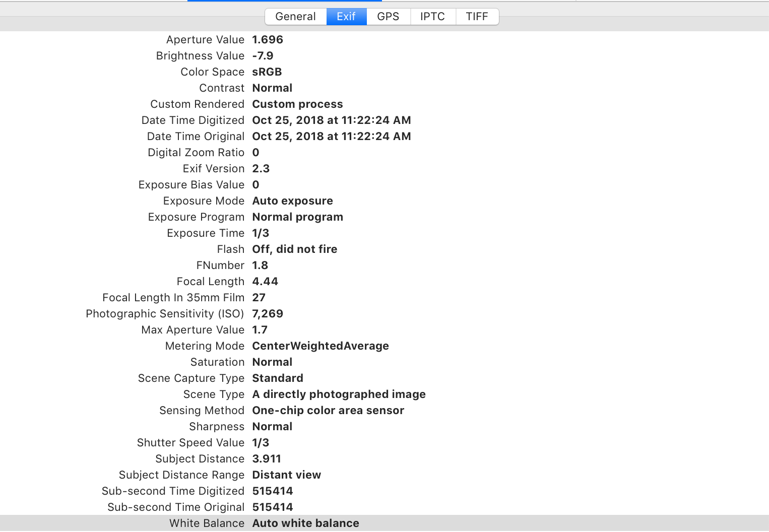Switch to the TIFF tab
The image size is (769, 532).
tap(477, 17)
